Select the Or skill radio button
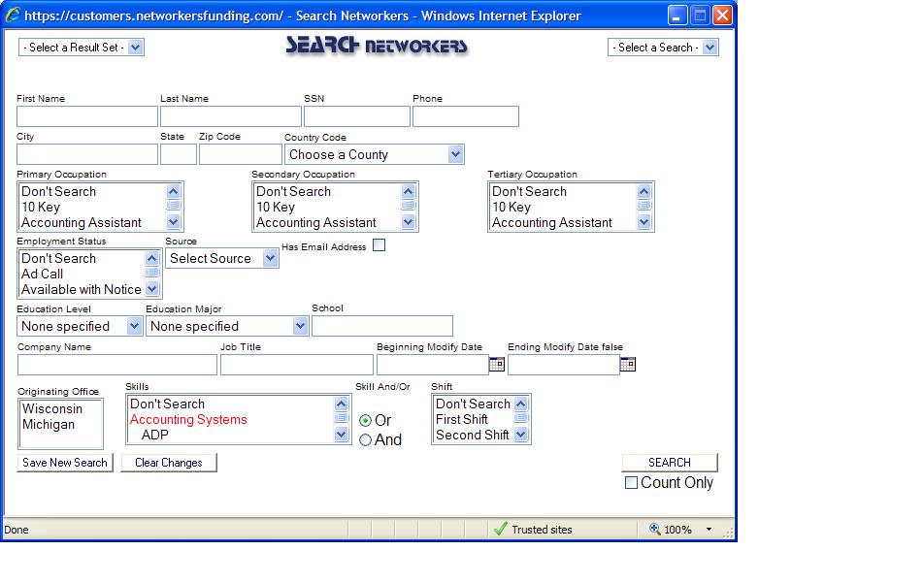 click(365, 421)
